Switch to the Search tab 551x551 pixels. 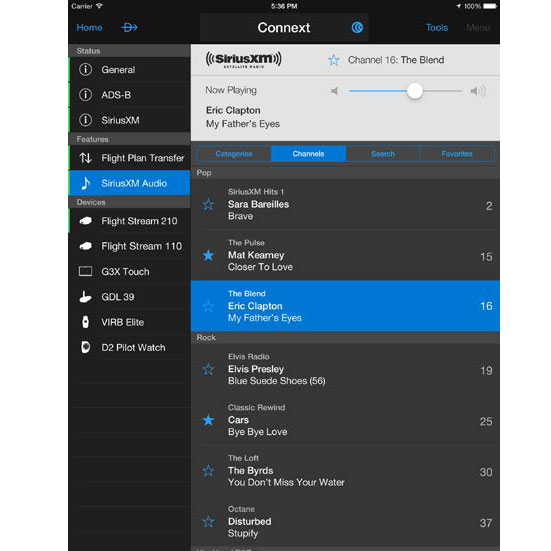click(383, 154)
